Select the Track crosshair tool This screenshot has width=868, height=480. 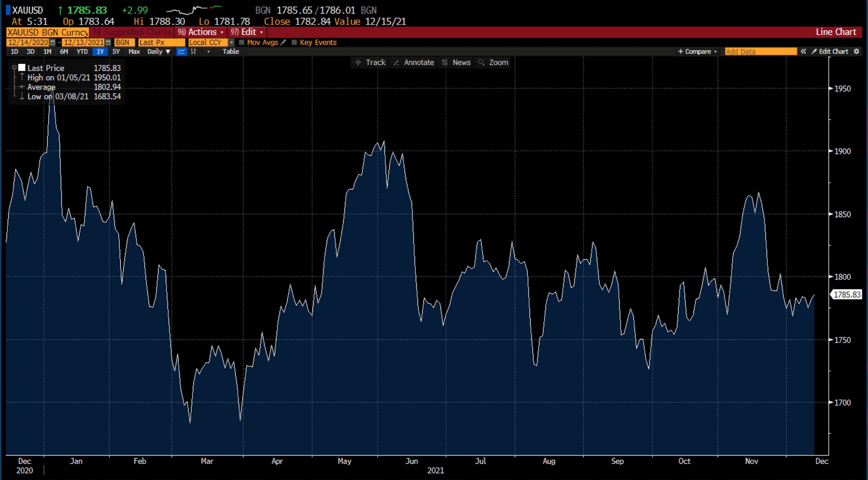click(x=369, y=62)
